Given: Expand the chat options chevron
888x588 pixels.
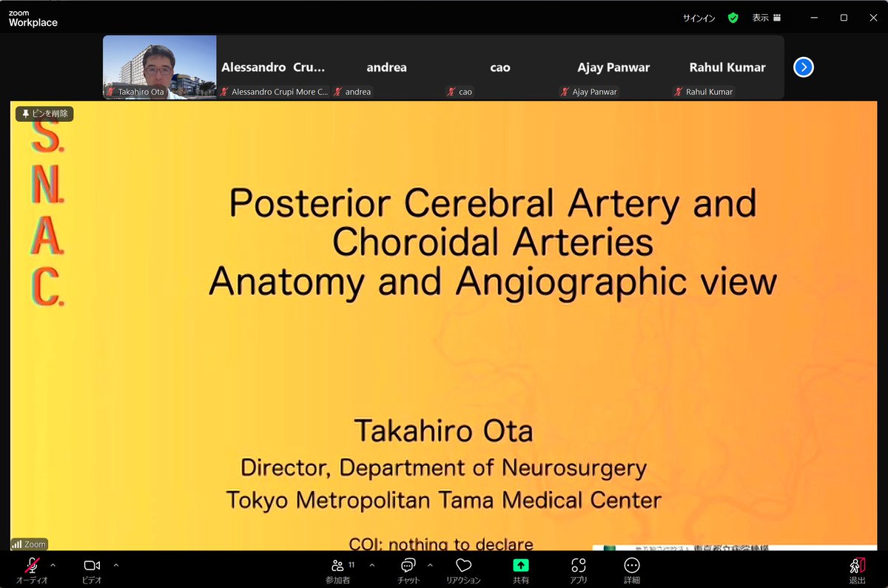Looking at the screenshot, I should pos(431,564).
